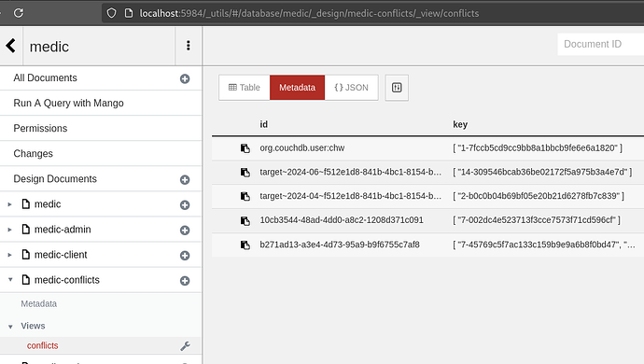The width and height of the screenshot is (644, 364).
Task: Open document b271ad13-a3e4-4d73-95a9-b9f6755c7af8
Action: tap(340, 245)
